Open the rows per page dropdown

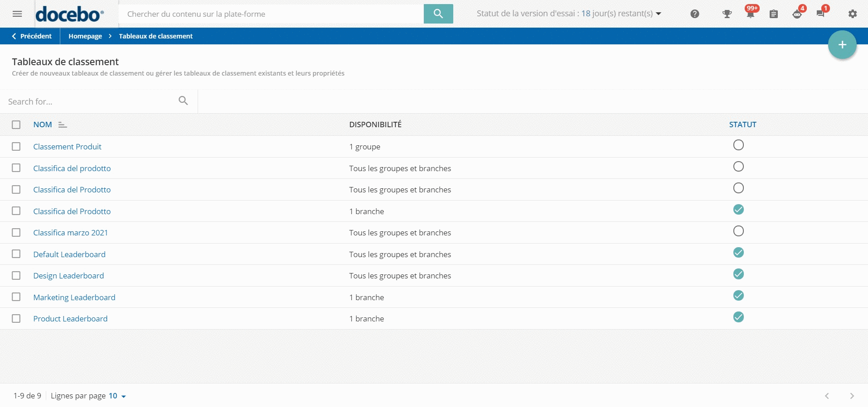point(117,396)
